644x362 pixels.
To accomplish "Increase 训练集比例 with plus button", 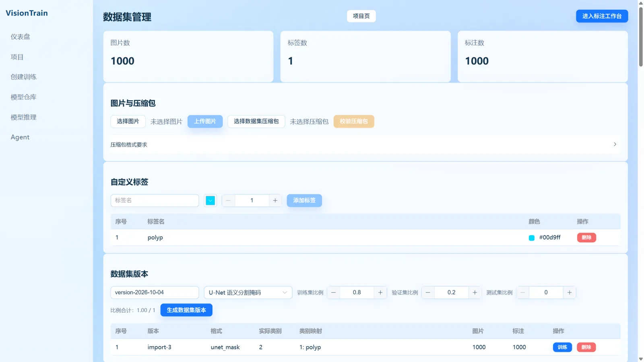I will click(x=380, y=292).
